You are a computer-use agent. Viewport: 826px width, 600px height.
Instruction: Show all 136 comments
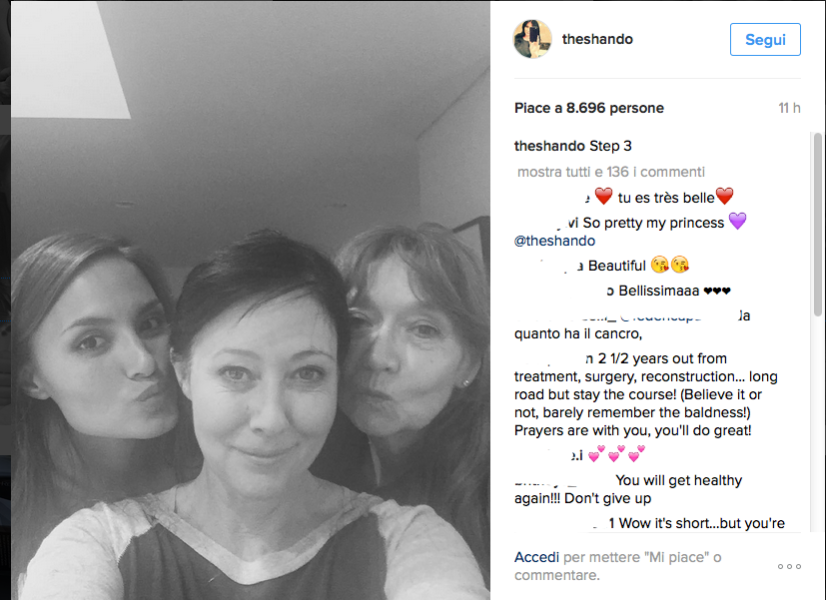click(611, 172)
